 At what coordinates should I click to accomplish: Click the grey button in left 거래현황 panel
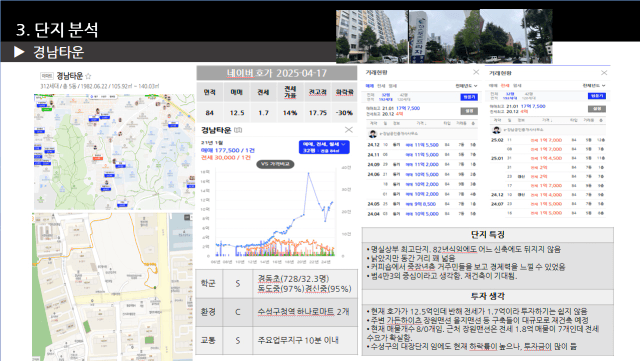coord(469,111)
